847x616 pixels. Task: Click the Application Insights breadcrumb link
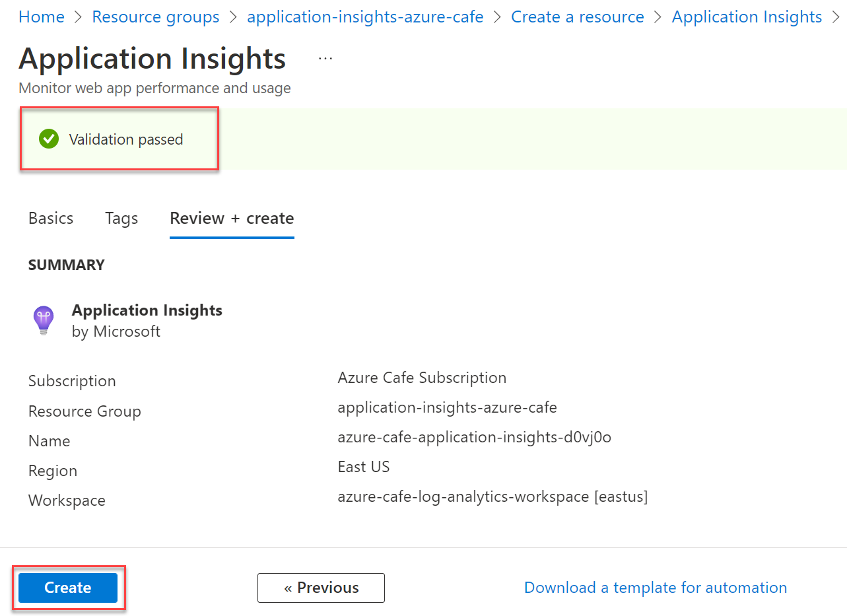747,17
